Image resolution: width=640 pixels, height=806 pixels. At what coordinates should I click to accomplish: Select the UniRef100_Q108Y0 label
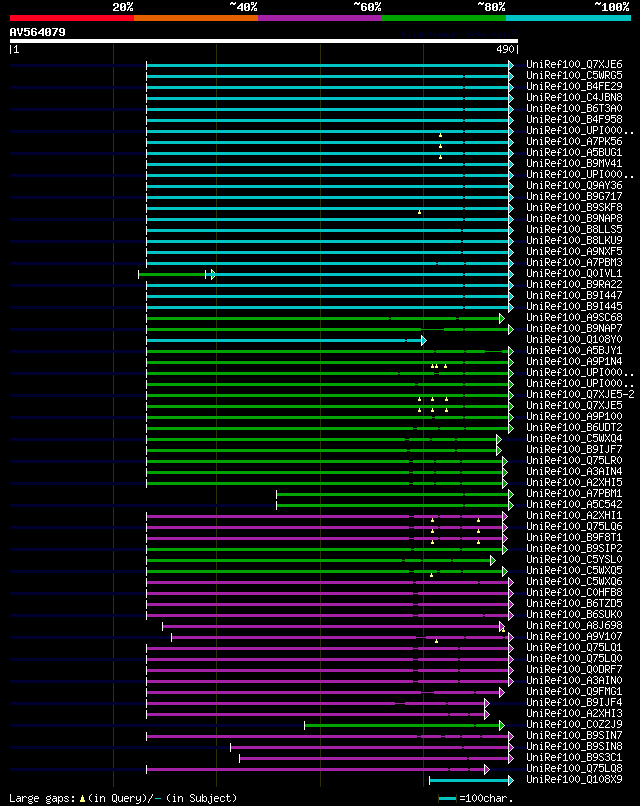[574, 339]
